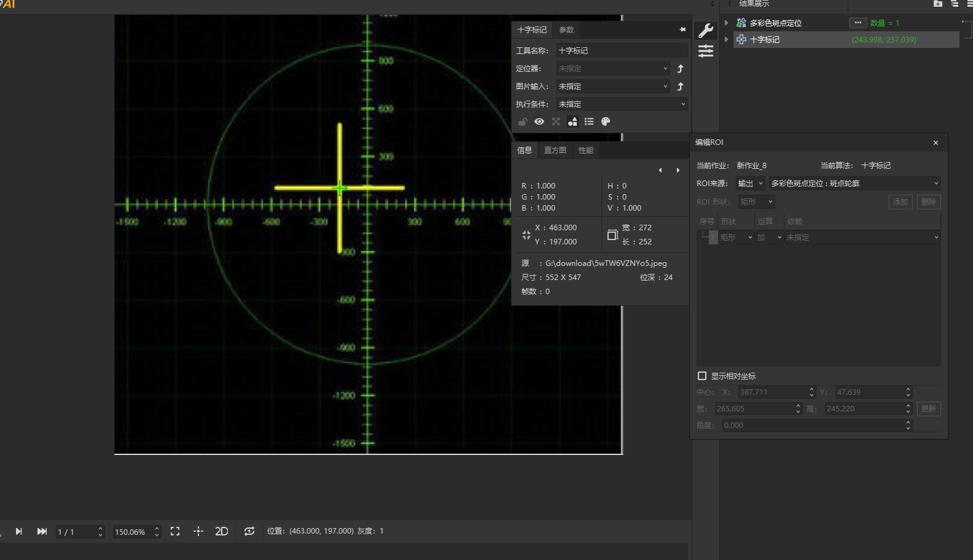Viewport: 973px width, 560px height.
Task: Switch to the 直方图 tab
Action: [x=555, y=150]
